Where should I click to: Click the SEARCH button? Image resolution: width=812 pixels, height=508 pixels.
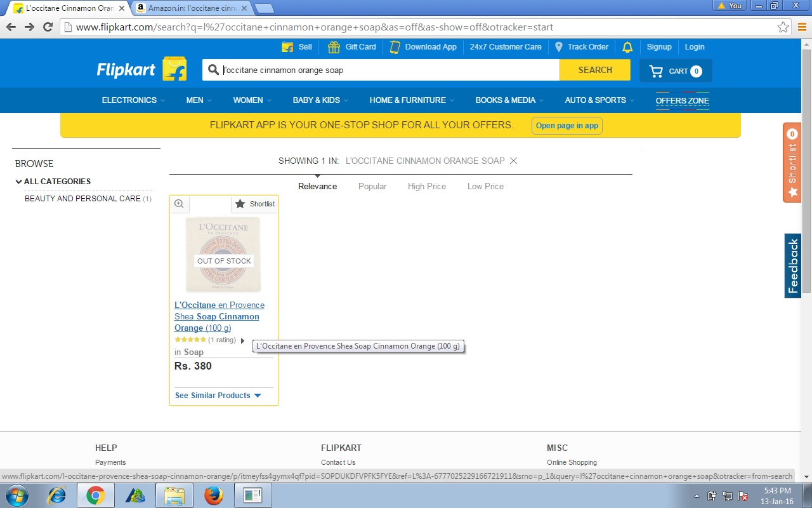(595, 70)
